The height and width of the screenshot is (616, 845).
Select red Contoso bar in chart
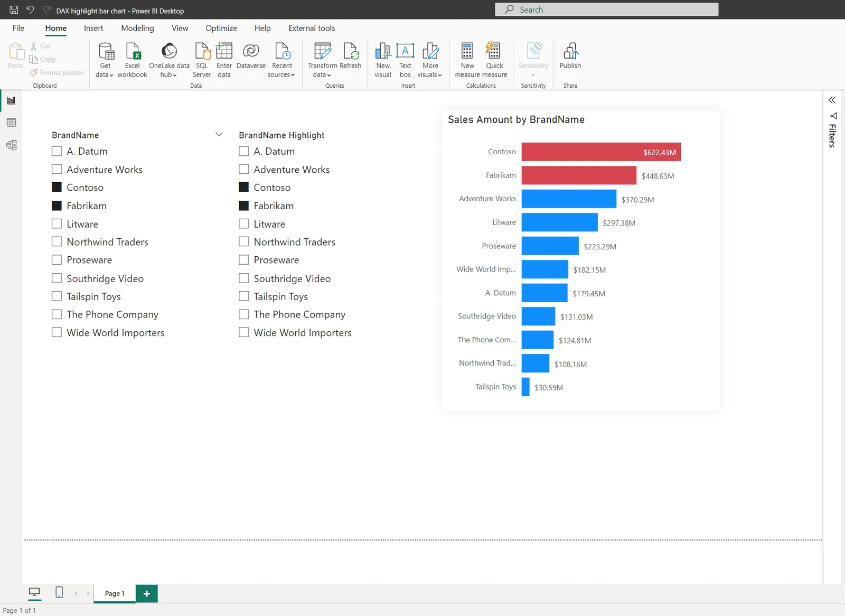click(601, 152)
